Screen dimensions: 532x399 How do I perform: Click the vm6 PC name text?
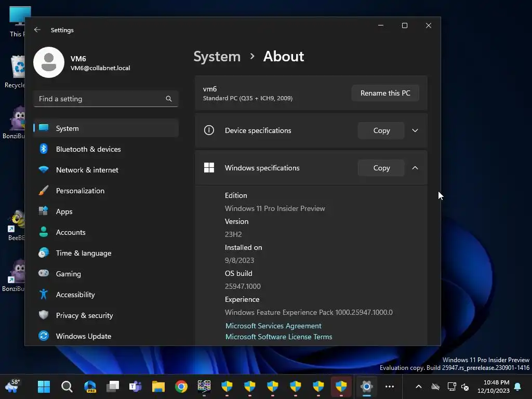tap(210, 89)
